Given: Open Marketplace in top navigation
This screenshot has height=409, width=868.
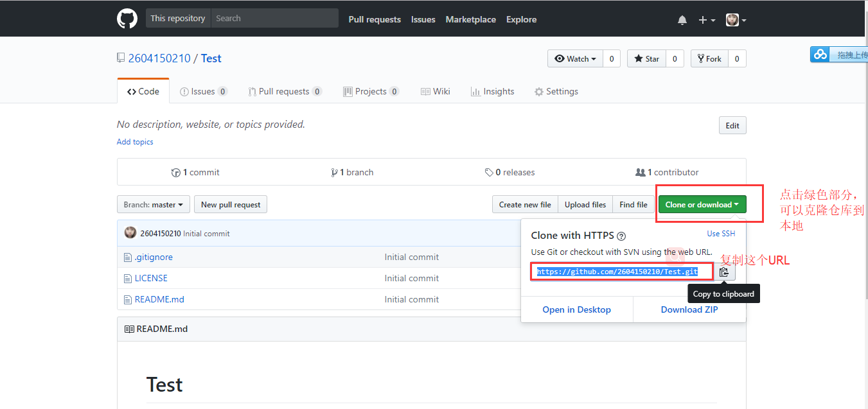Looking at the screenshot, I should 471,19.
